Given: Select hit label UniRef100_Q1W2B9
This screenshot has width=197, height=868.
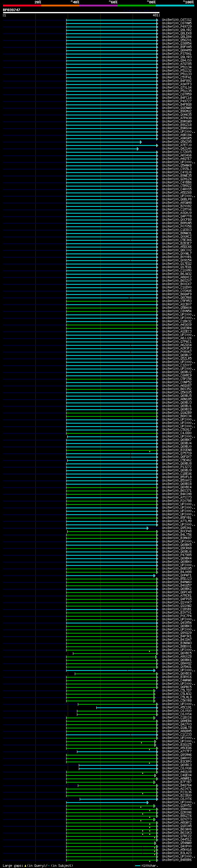Looking at the screenshot, I should click(177, 413).
